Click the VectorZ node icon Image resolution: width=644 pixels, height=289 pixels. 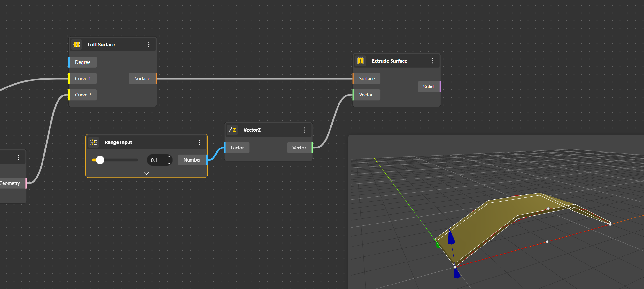pos(232,130)
